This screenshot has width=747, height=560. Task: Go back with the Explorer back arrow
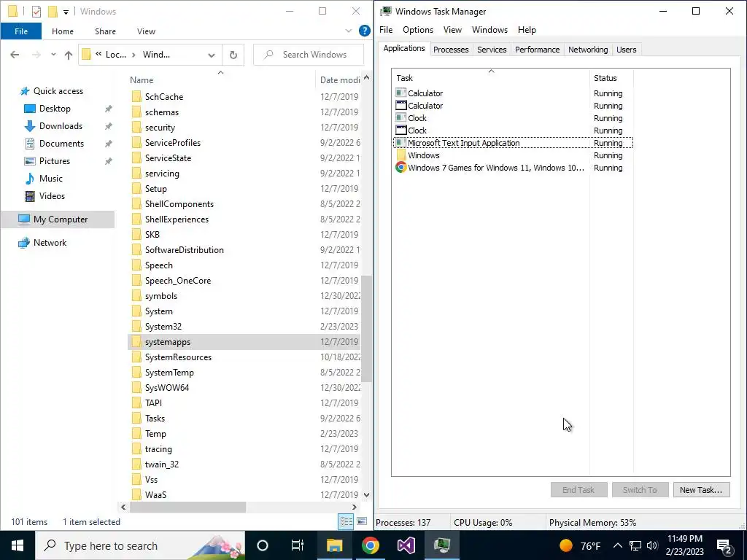15,55
